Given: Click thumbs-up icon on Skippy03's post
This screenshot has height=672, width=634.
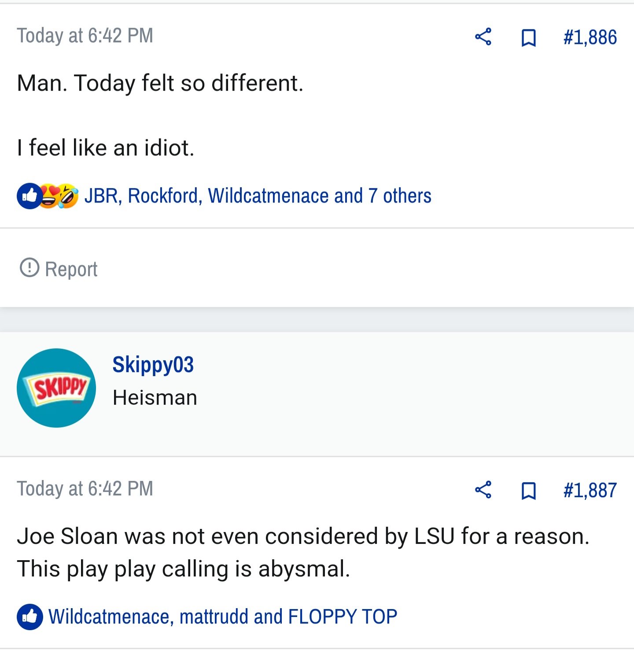Looking at the screenshot, I should [x=29, y=617].
